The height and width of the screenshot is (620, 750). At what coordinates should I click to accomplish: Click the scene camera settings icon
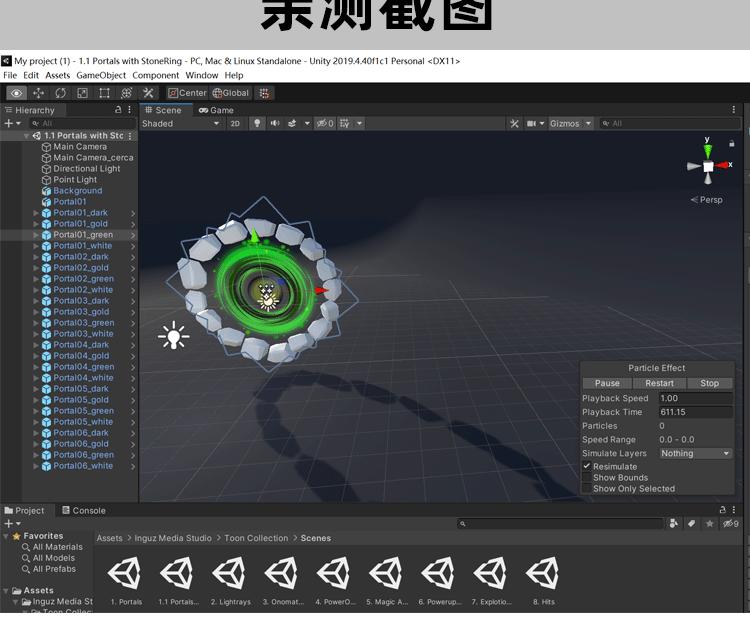click(531, 124)
